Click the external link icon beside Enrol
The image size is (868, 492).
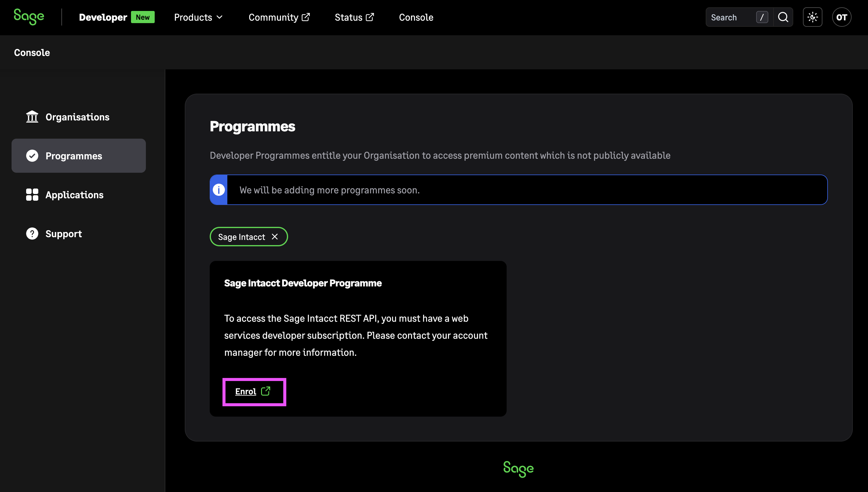[266, 391]
